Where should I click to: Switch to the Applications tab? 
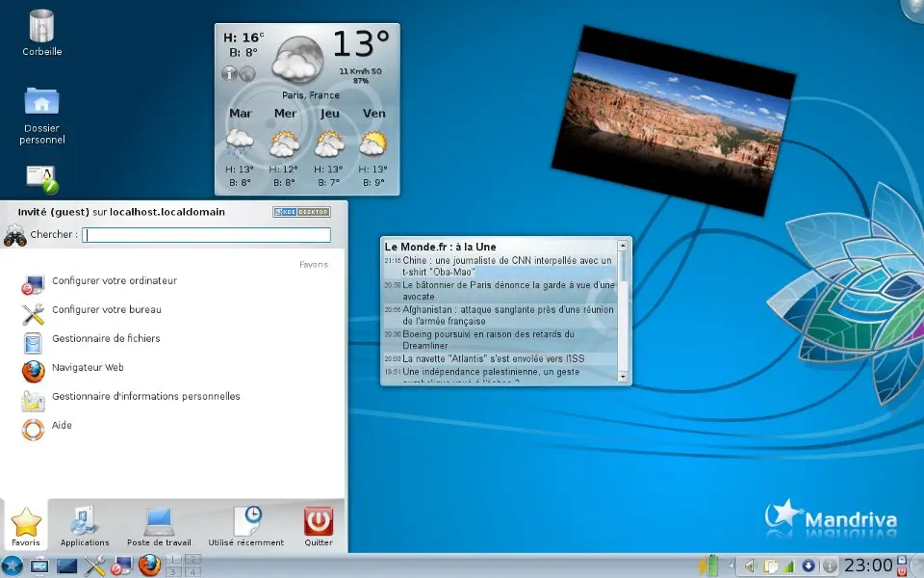click(x=85, y=527)
